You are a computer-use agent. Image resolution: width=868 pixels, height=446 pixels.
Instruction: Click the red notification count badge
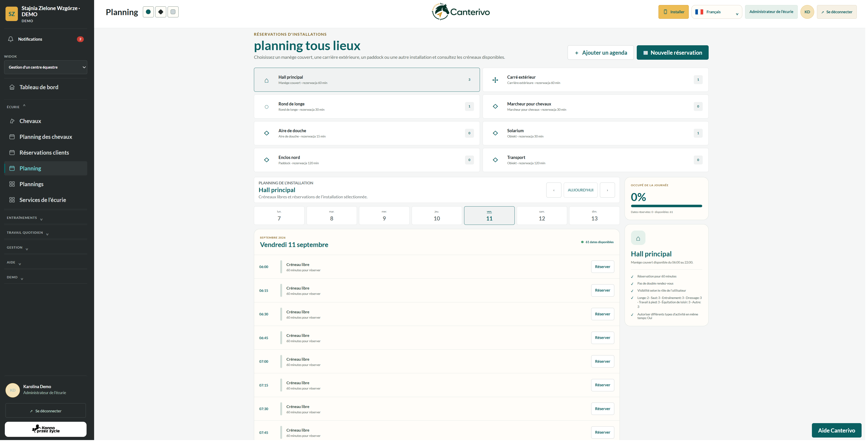click(80, 39)
